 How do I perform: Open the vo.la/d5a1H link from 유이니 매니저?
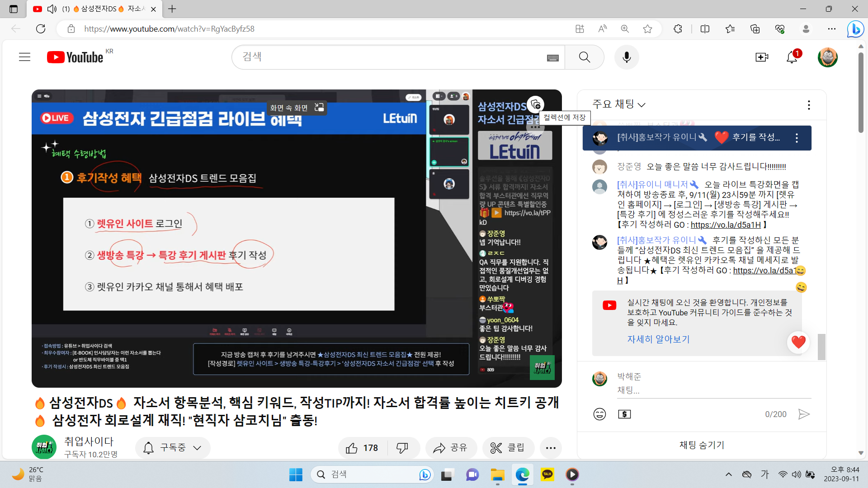click(726, 225)
